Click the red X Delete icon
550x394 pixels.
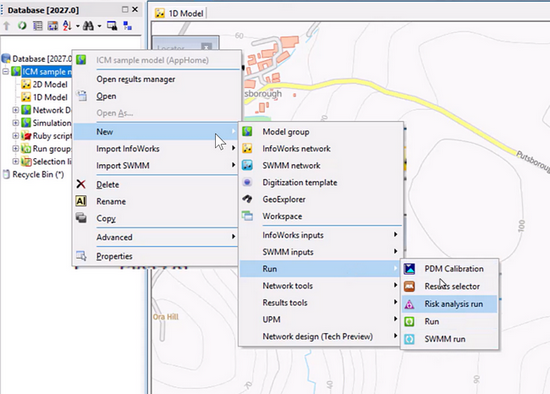(81, 184)
